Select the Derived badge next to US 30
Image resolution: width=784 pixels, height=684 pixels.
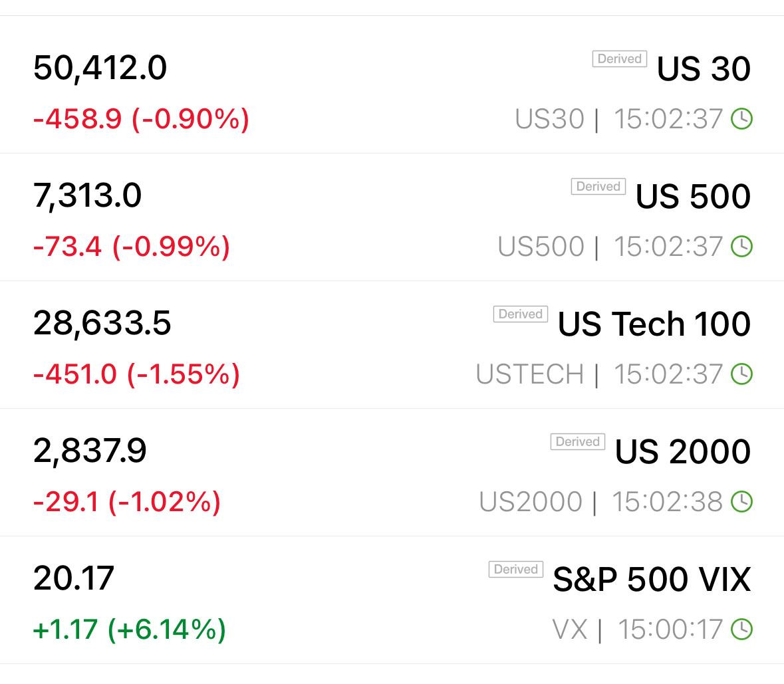pyautogui.click(x=620, y=59)
